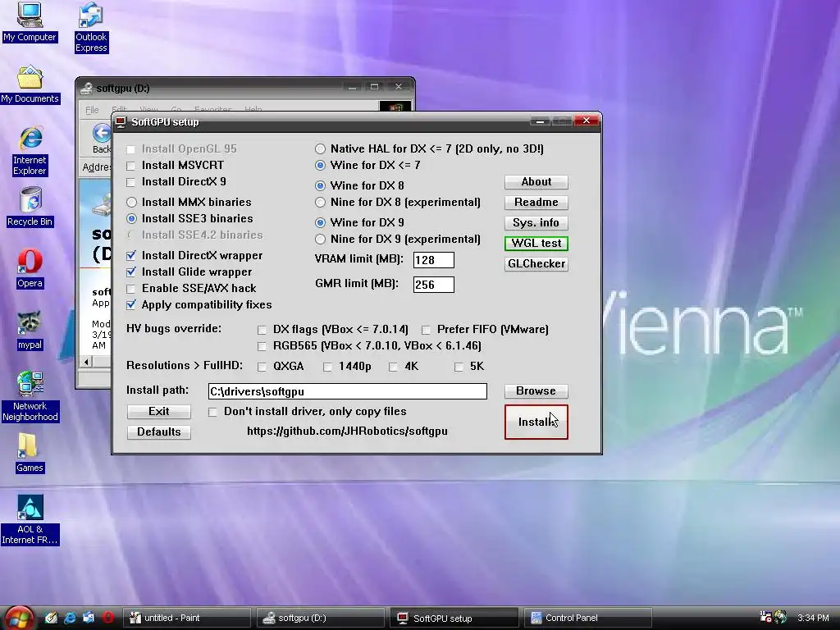This screenshot has height=630, width=840.
Task: Switch to Control Panel taskbar button
Action: click(x=587, y=619)
